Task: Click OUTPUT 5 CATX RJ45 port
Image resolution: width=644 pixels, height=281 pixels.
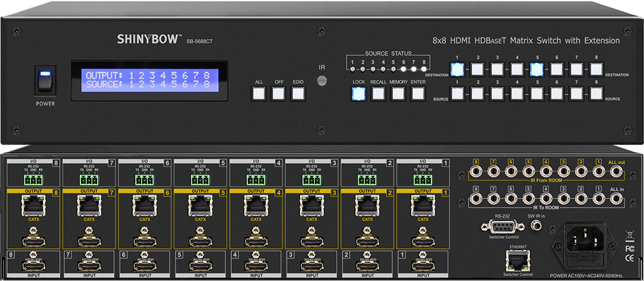Action: [200, 205]
